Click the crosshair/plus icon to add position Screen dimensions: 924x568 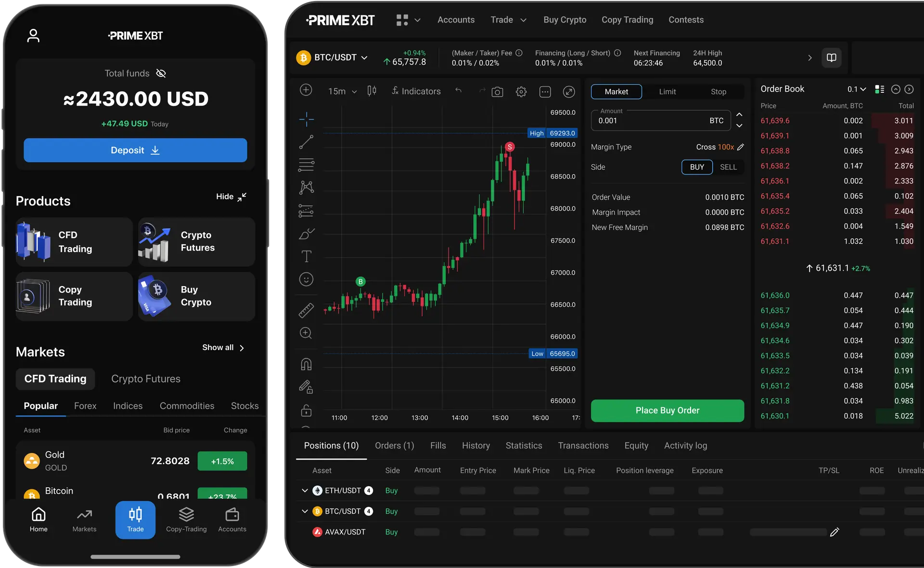pos(306,91)
